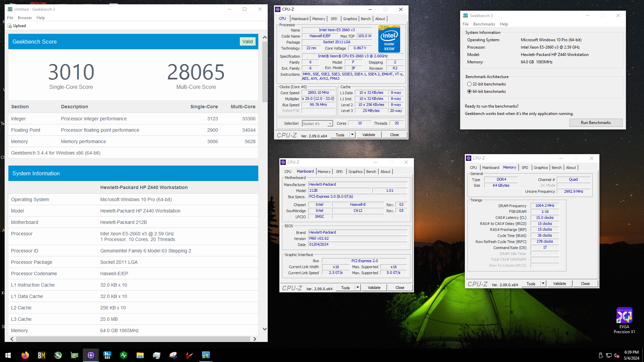The width and height of the screenshot is (644, 362).
Task: Open the Browser menu in Geekbench
Action: 25,18
